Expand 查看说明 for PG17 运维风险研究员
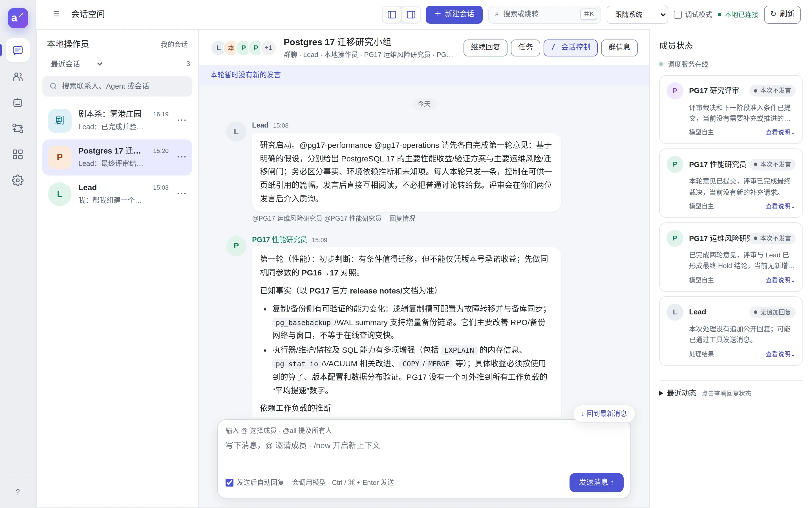812x508 pixels. click(x=780, y=280)
